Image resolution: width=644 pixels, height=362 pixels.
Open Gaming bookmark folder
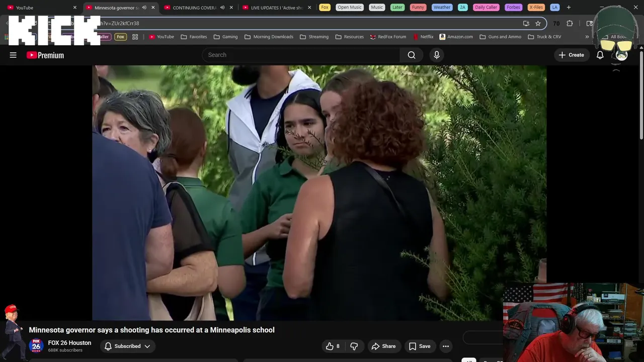click(x=225, y=37)
